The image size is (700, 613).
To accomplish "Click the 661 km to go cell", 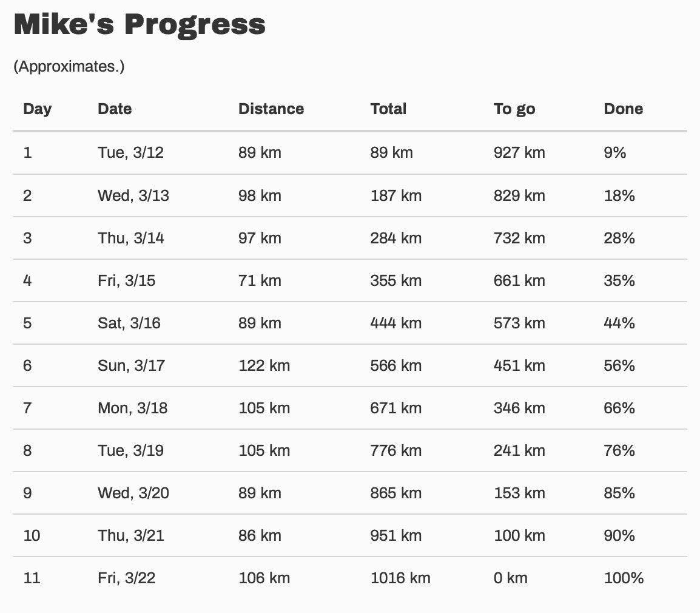I will [519, 280].
